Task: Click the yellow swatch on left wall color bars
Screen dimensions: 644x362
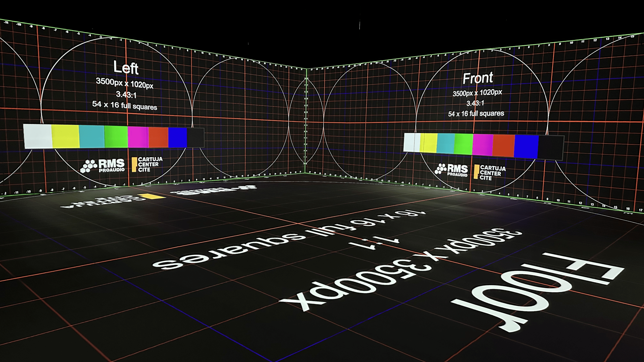Action: point(65,137)
